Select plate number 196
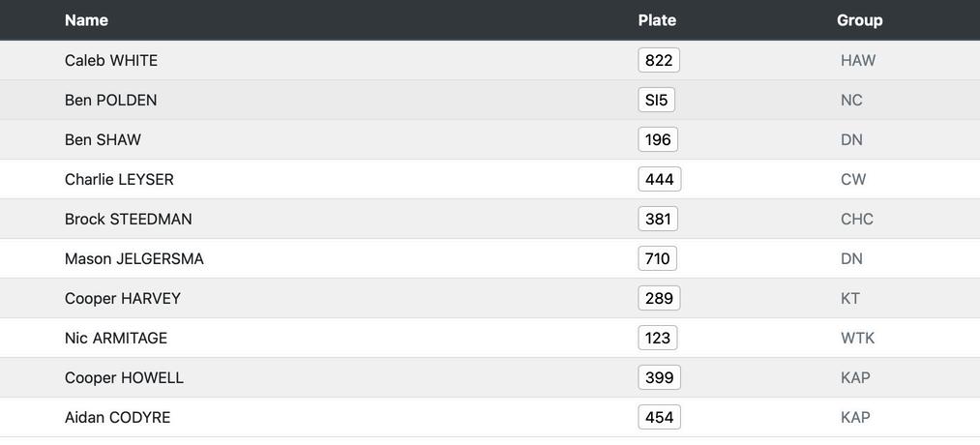Screen dimensions: 980x445 (658, 139)
